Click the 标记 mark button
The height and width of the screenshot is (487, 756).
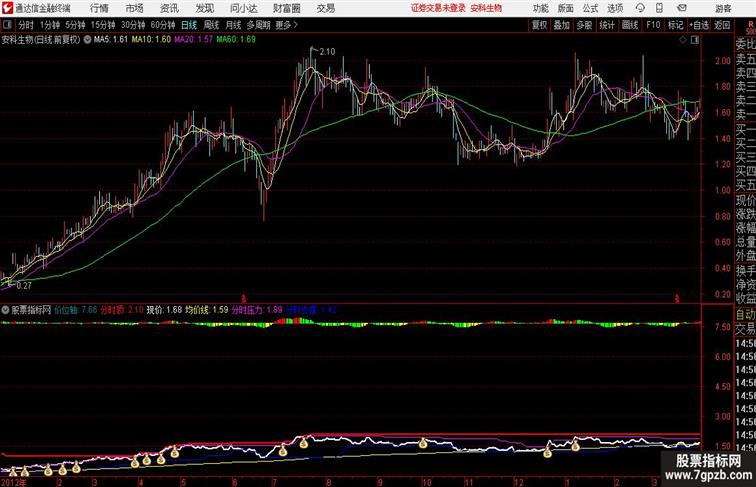click(x=675, y=25)
